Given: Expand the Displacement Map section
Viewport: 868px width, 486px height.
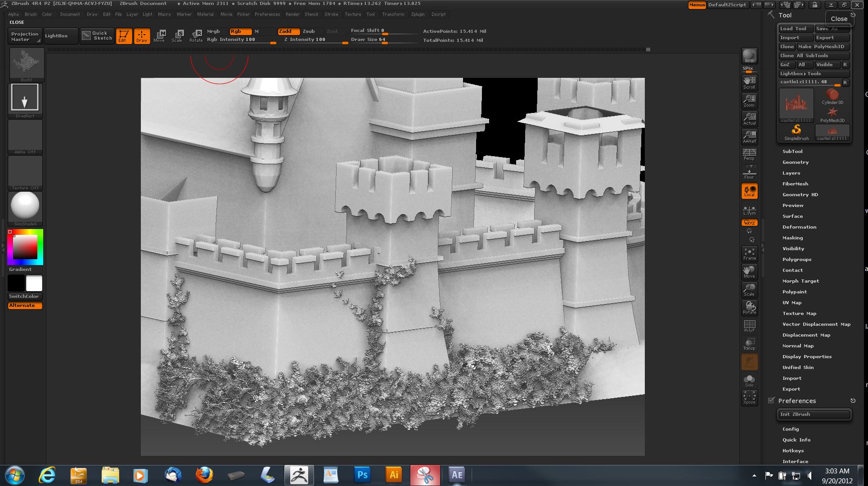Looking at the screenshot, I should pyautogui.click(x=806, y=335).
